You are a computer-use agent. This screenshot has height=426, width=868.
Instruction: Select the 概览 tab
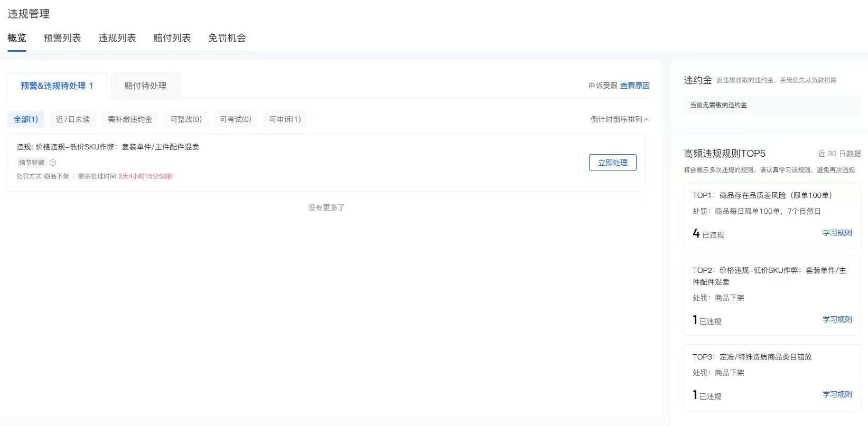point(17,38)
